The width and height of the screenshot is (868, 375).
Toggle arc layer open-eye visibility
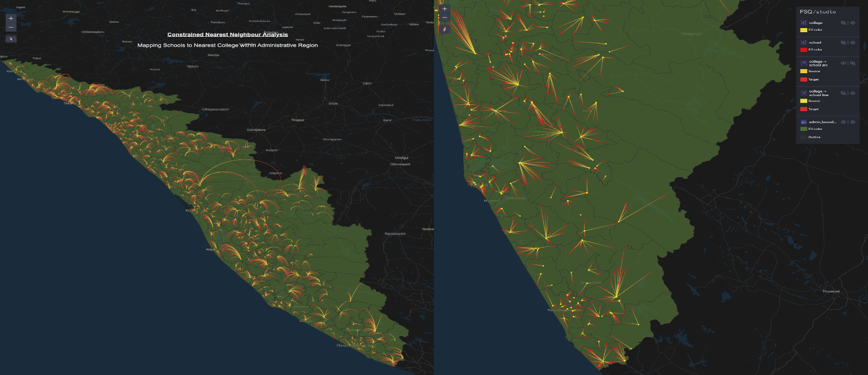pos(844,63)
